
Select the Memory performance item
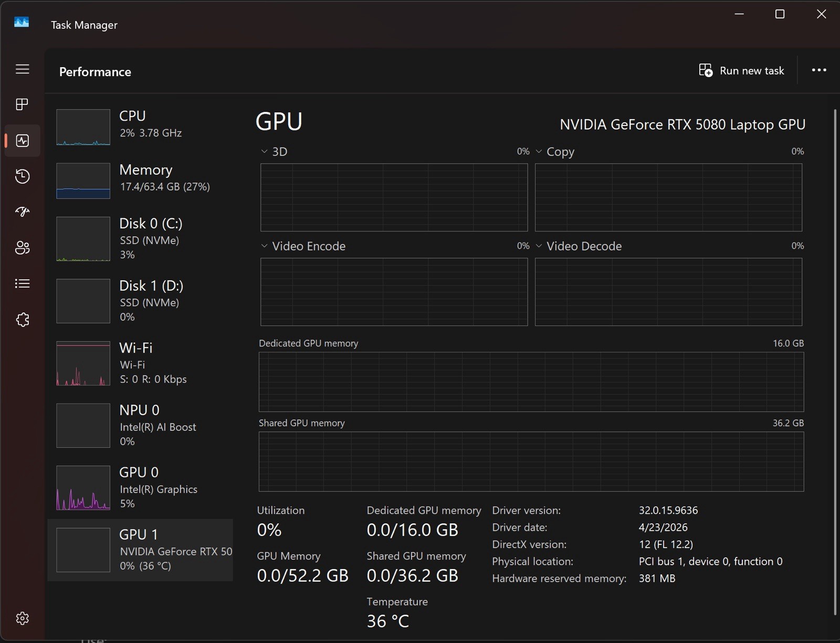140,181
